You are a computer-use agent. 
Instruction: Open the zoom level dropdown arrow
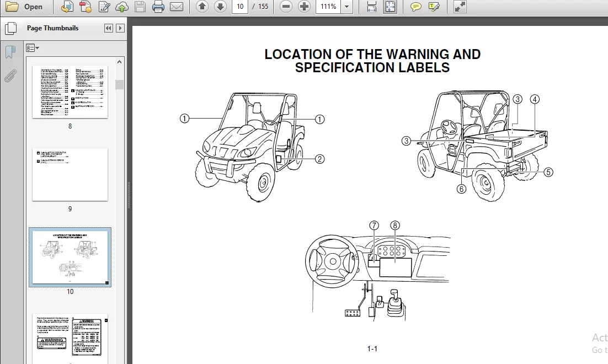point(346,7)
